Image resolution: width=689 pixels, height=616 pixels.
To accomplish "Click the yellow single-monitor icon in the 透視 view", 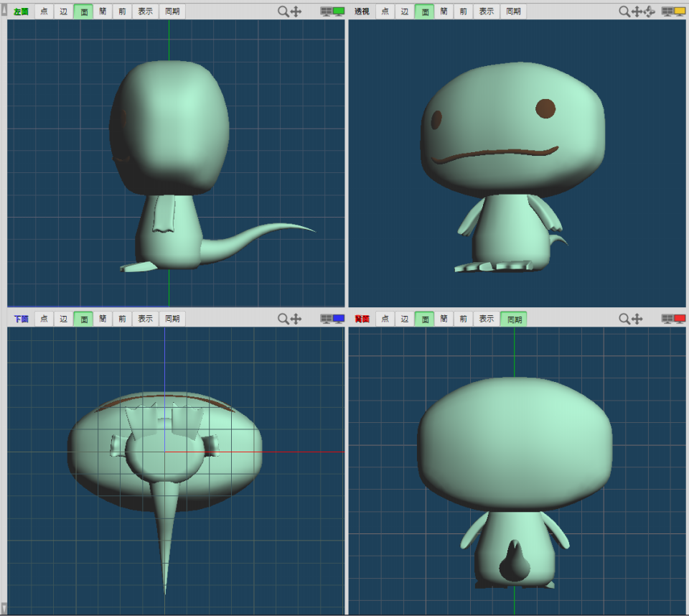I will pyautogui.click(x=680, y=12).
